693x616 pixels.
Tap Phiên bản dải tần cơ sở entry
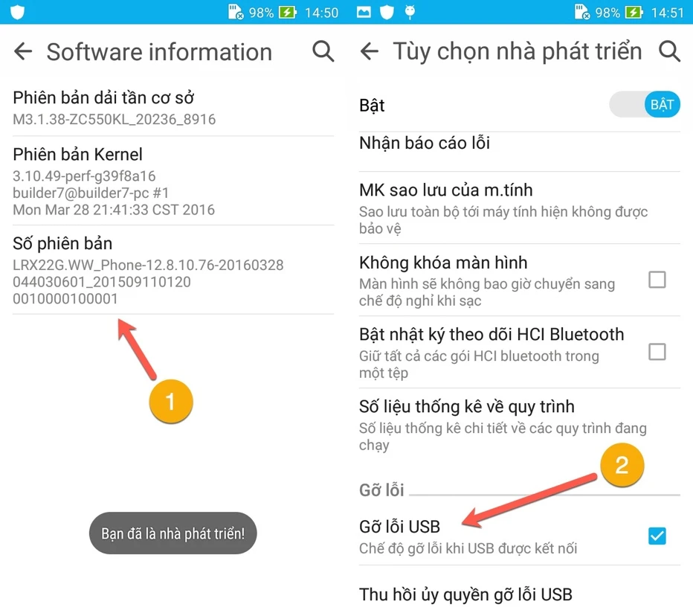tap(173, 108)
